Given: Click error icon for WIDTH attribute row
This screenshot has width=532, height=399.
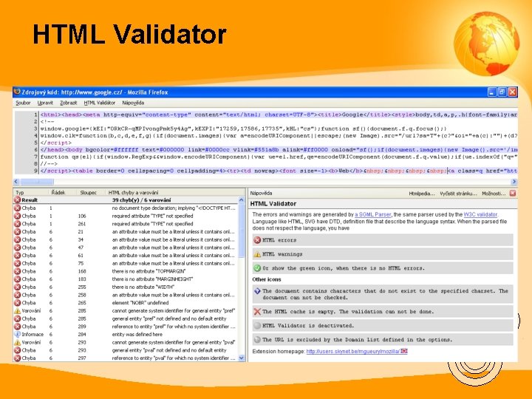Looking at the screenshot, I should [x=17, y=287].
